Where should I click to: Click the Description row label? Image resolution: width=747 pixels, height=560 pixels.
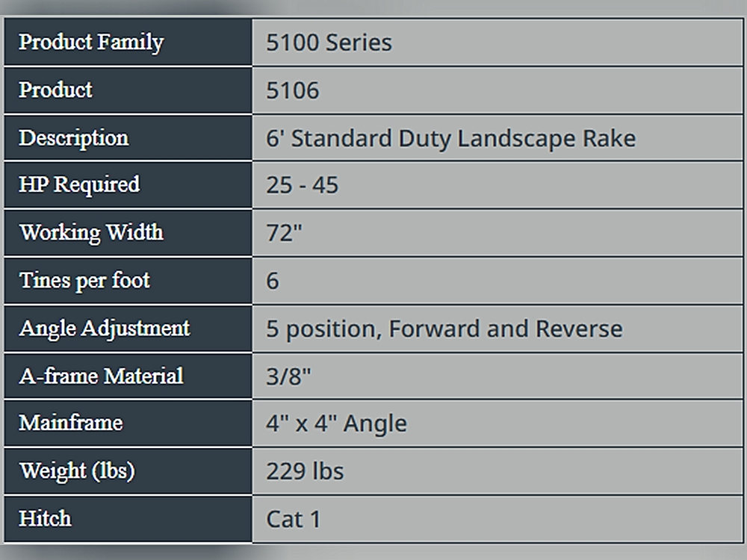74,138
